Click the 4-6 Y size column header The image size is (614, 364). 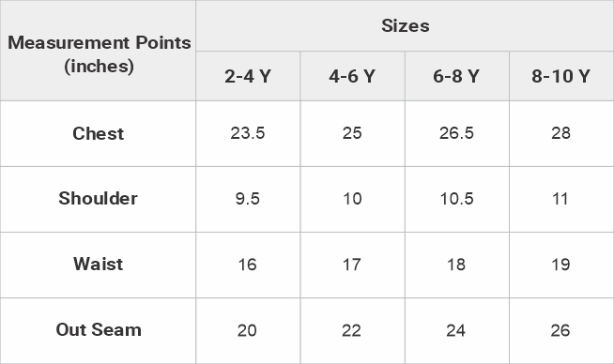click(x=352, y=76)
